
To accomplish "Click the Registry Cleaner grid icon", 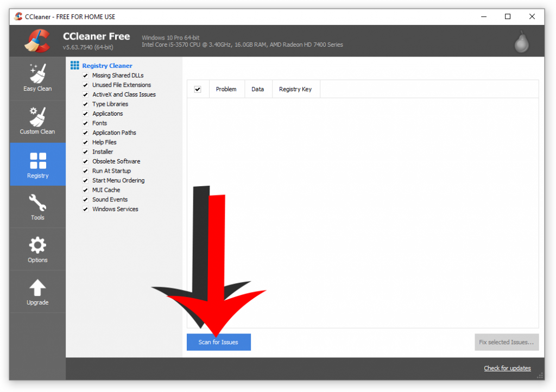I will pos(75,66).
